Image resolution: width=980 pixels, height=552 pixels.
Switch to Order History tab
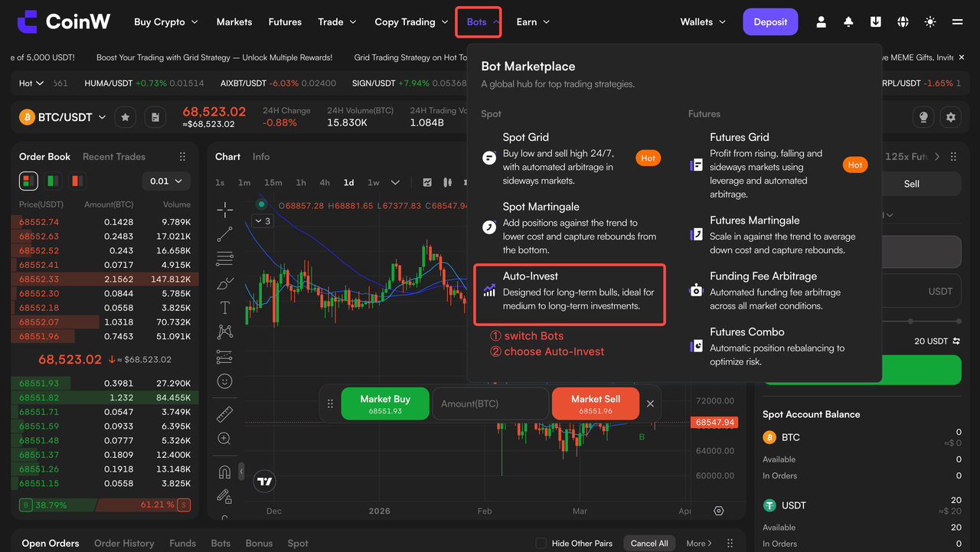pos(124,544)
